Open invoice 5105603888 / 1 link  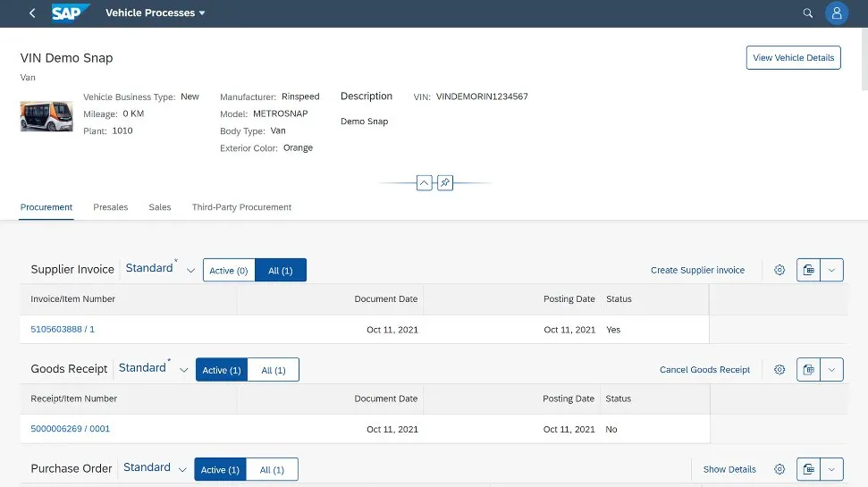(x=63, y=330)
